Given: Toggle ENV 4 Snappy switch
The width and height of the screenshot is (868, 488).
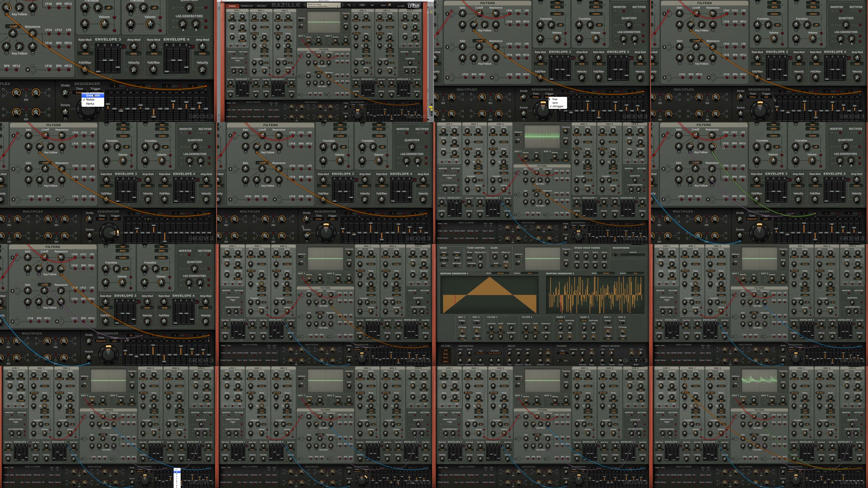Looking at the screenshot, I should coord(621,323).
